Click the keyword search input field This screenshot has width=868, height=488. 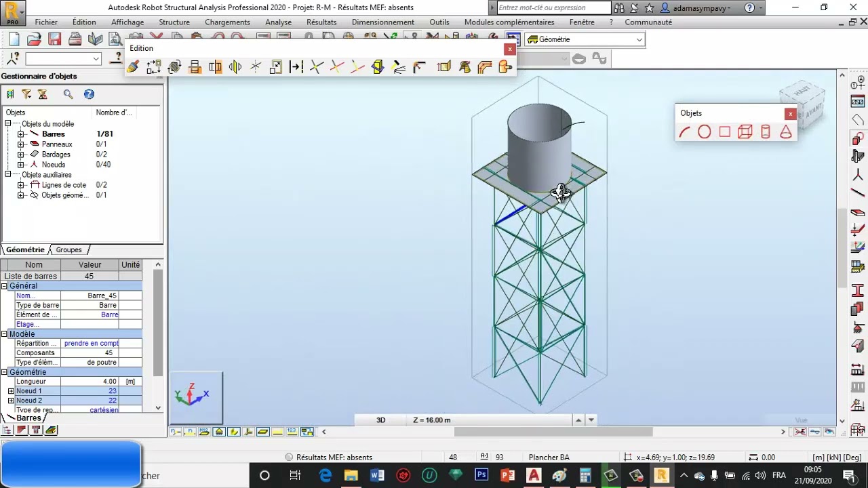(x=554, y=7)
